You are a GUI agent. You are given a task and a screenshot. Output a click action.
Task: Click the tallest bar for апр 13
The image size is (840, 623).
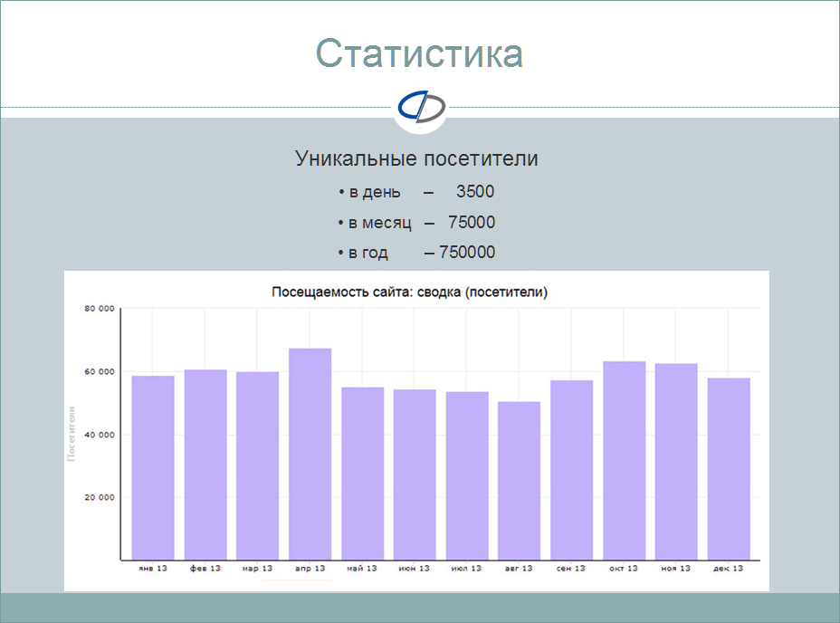coord(310,454)
